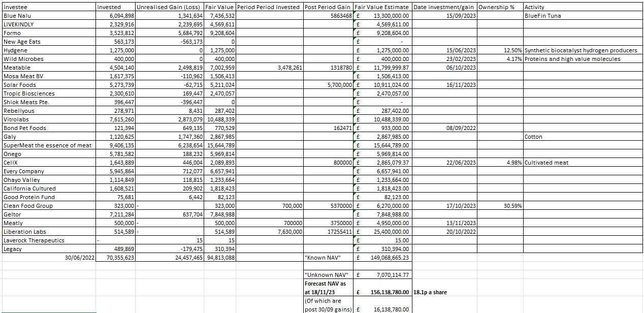Select the 'Cultivated meat' activity cell
Viewport: 644px width, 313px height.
click(583, 163)
